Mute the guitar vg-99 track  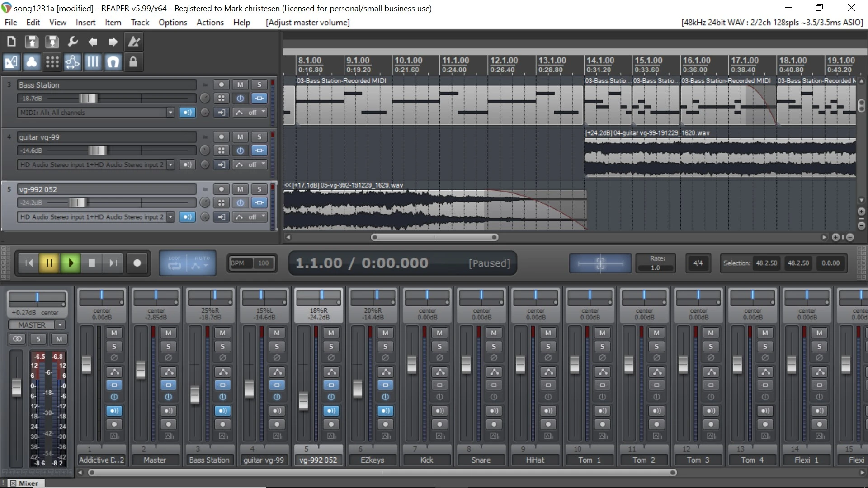(x=240, y=137)
